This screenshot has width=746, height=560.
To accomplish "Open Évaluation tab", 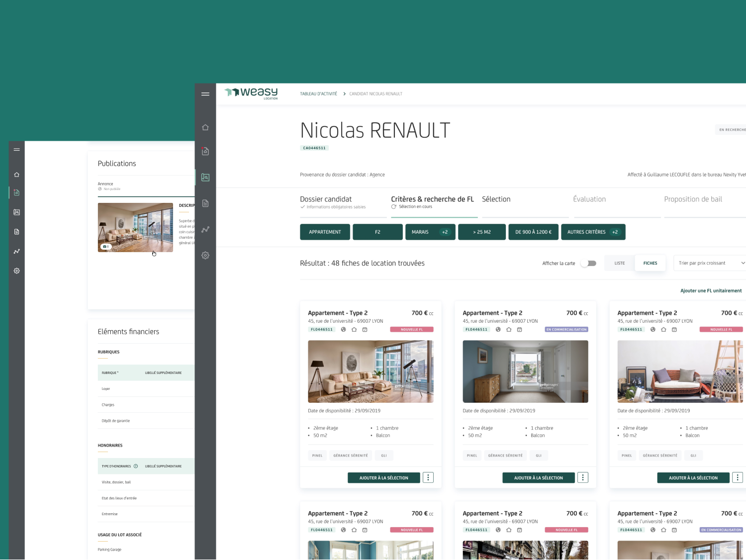I will 617,203.
